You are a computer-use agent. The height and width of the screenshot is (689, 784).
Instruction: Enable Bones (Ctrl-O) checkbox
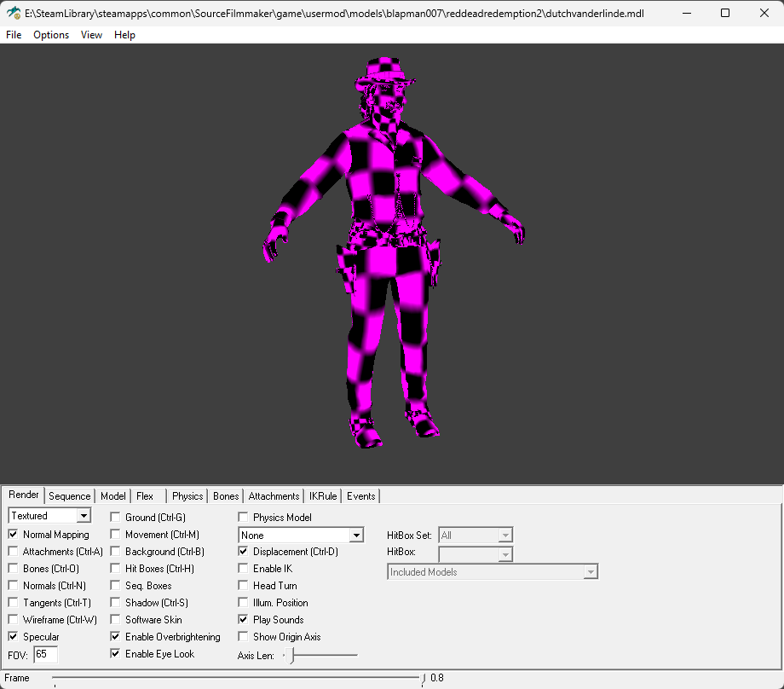pyautogui.click(x=14, y=569)
